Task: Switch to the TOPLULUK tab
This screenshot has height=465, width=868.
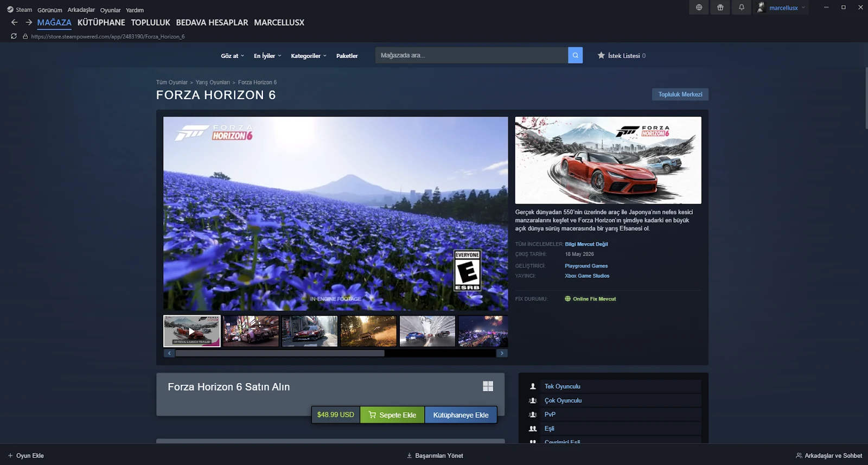Action: pyautogui.click(x=150, y=22)
